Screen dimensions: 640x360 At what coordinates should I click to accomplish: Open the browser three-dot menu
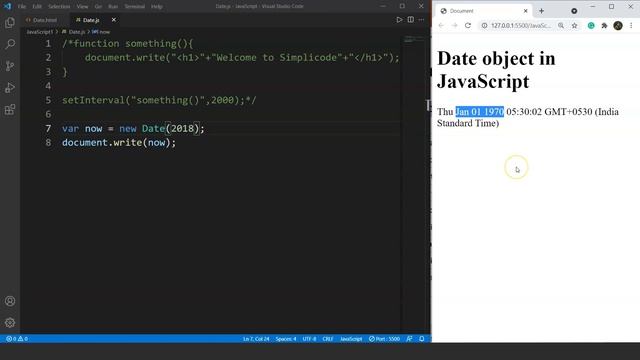631,25
